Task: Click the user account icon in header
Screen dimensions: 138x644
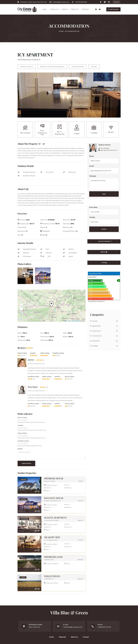Action: [96, 9]
